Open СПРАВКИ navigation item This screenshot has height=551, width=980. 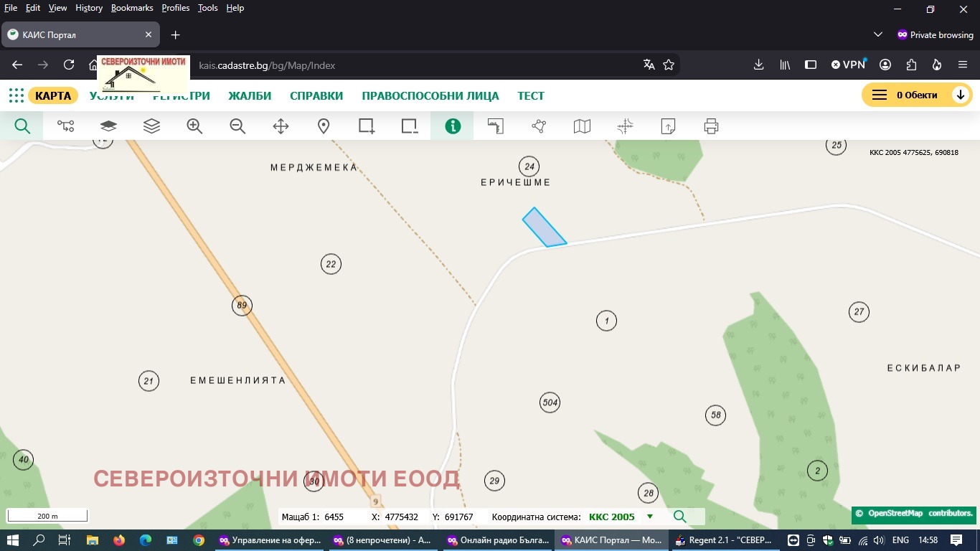[316, 95]
